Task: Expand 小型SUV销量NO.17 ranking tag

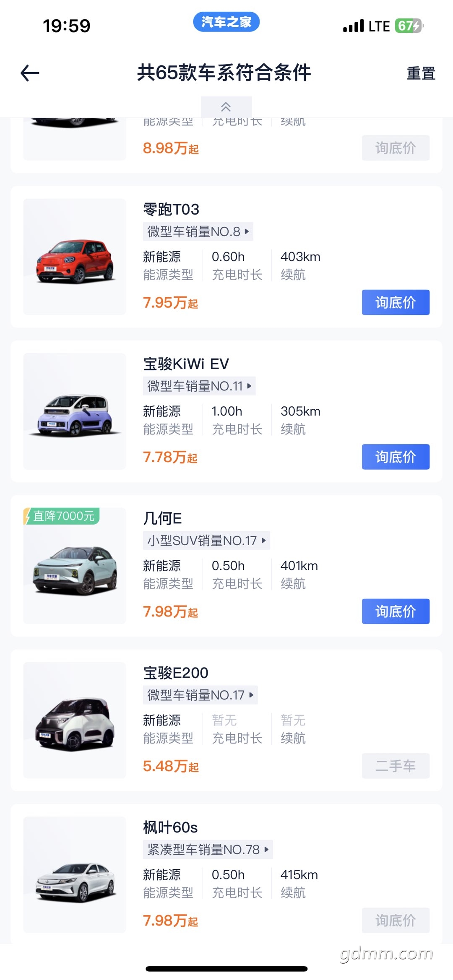Action: pyautogui.click(x=206, y=541)
